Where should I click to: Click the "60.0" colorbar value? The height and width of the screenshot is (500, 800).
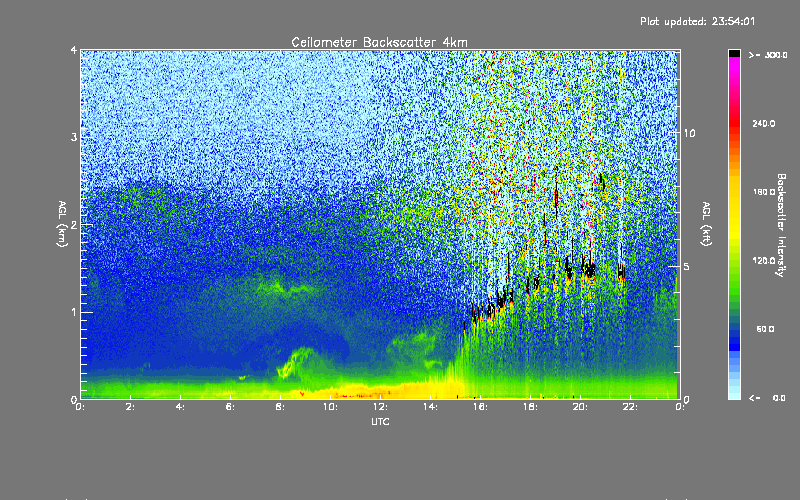[x=765, y=329]
